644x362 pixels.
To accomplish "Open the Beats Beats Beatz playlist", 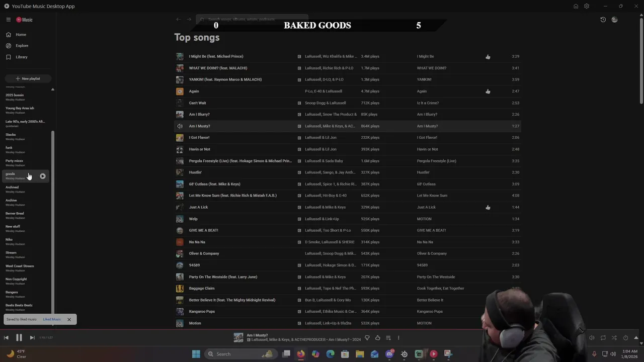I will click(19, 305).
